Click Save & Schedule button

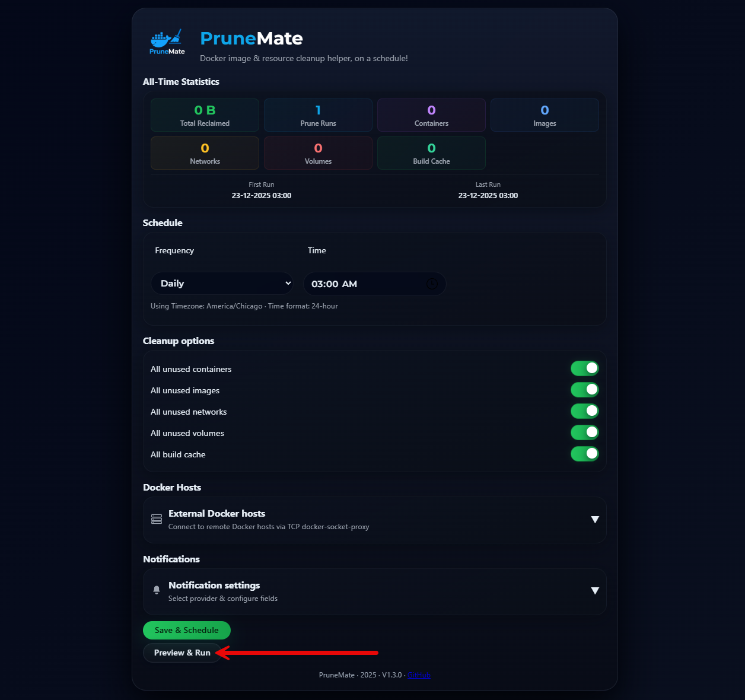coord(187,630)
